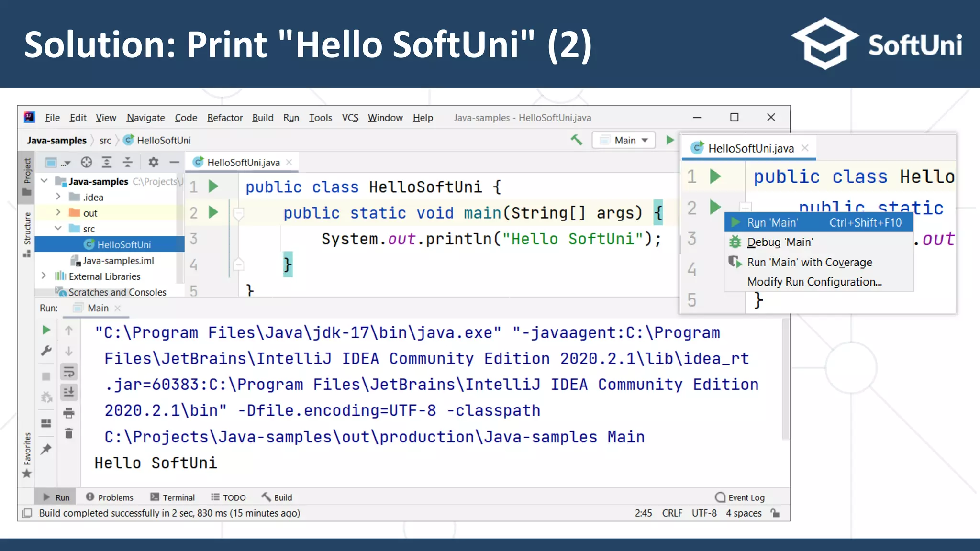The width and height of the screenshot is (980, 551).
Task: Click the Select Opened File target icon
Action: [x=86, y=163]
